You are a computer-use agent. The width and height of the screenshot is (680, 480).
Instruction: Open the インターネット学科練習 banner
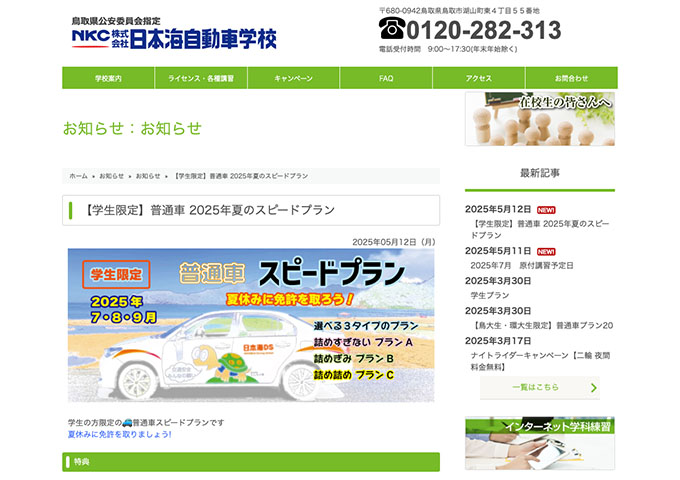coord(540,444)
